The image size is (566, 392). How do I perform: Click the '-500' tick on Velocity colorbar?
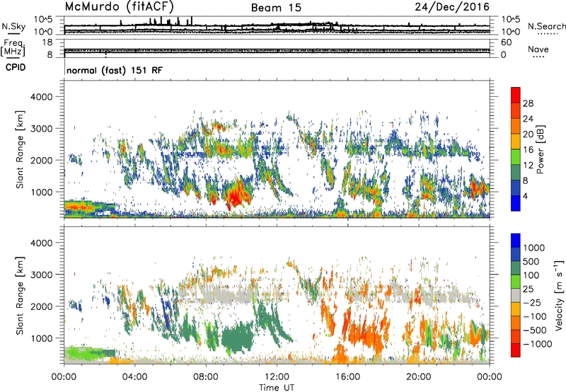[x=535, y=330]
